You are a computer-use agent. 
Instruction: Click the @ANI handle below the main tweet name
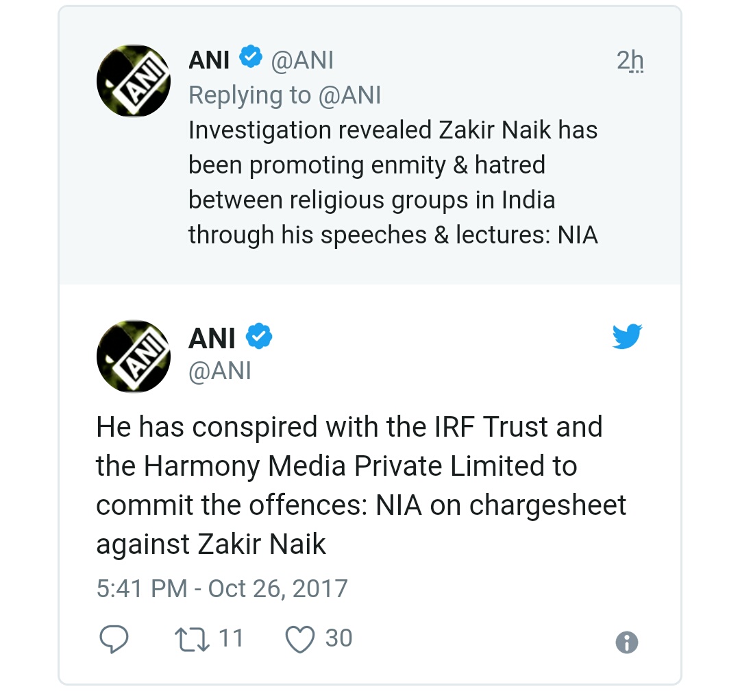coord(220,371)
